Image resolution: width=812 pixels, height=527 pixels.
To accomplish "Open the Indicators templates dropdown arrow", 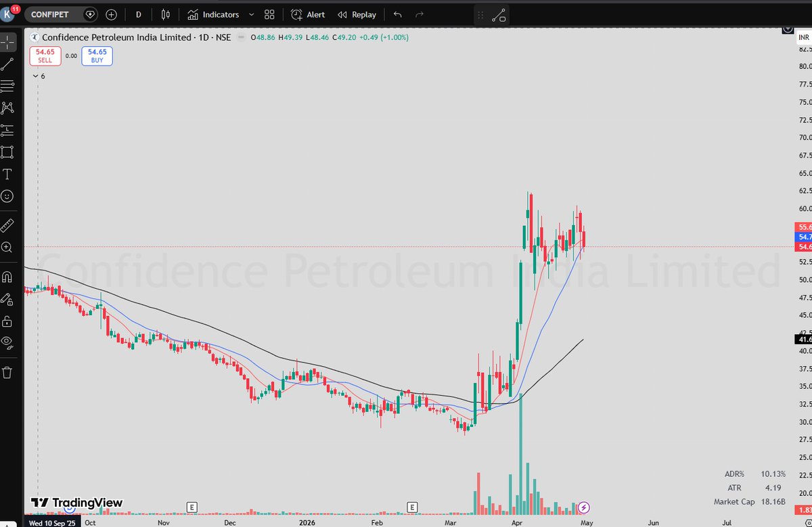I will (x=252, y=14).
